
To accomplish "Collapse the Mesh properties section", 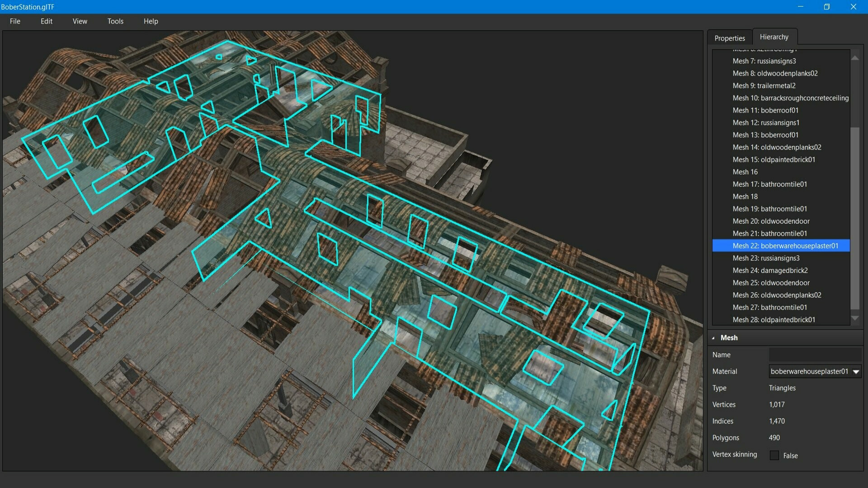I will click(713, 338).
